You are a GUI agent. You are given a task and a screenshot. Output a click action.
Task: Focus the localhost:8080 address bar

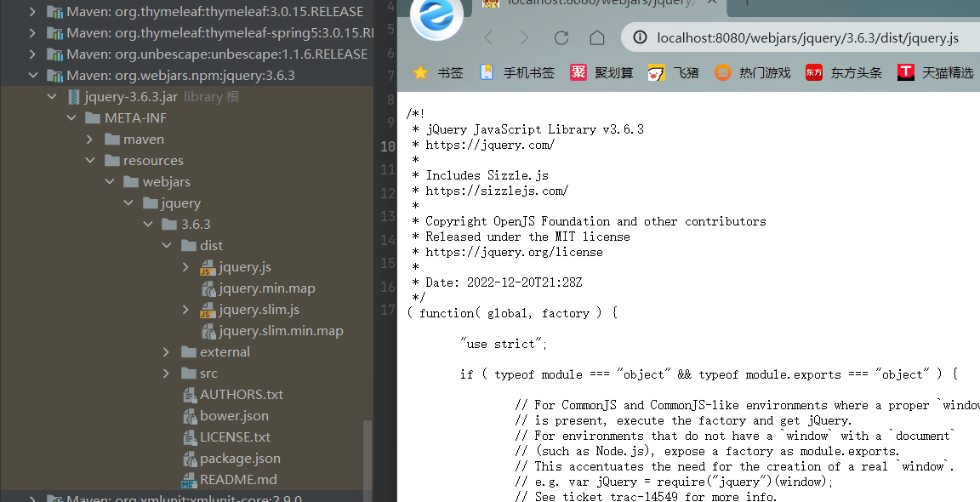[x=807, y=38]
